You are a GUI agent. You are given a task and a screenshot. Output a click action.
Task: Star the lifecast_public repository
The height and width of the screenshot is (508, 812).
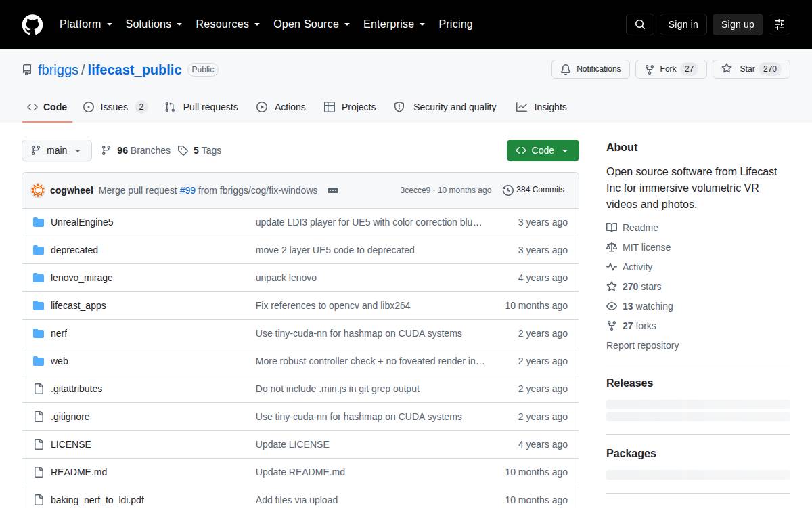(751, 69)
